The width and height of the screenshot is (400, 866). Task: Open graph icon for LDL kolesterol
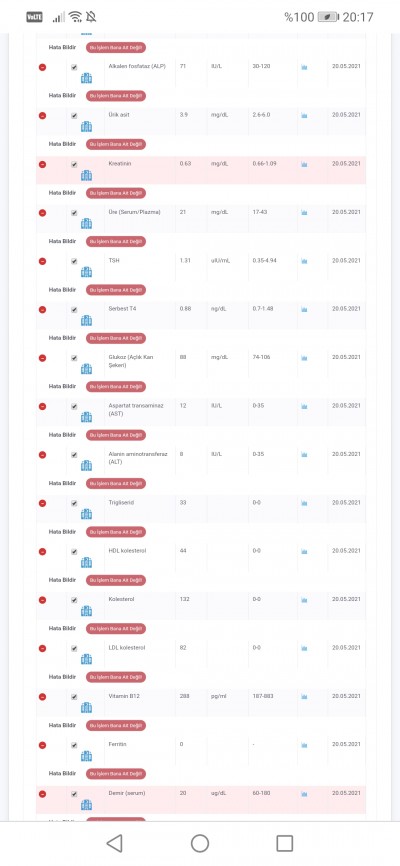pos(304,648)
